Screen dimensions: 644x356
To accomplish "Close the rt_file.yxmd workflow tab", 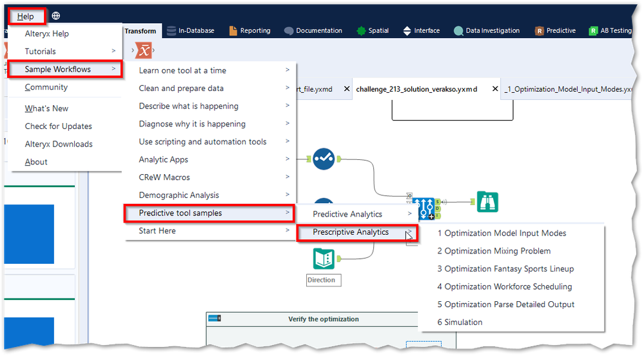I will click(347, 89).
